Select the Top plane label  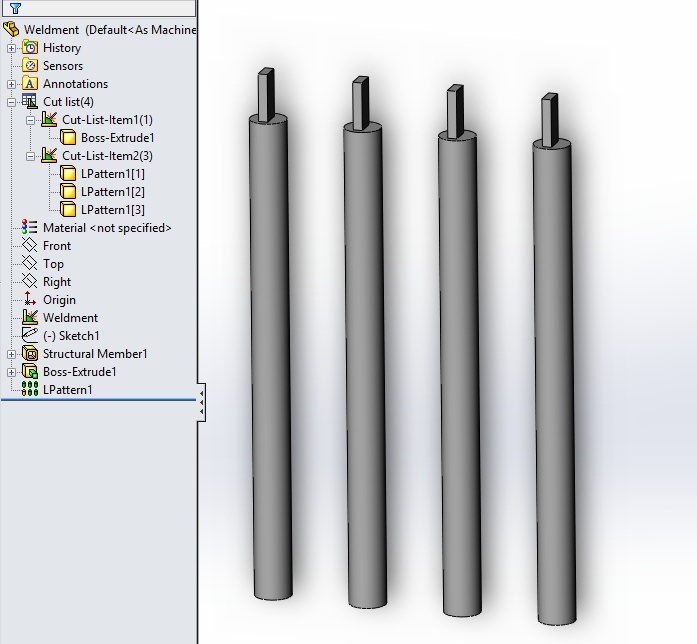(x=53, y=264)
